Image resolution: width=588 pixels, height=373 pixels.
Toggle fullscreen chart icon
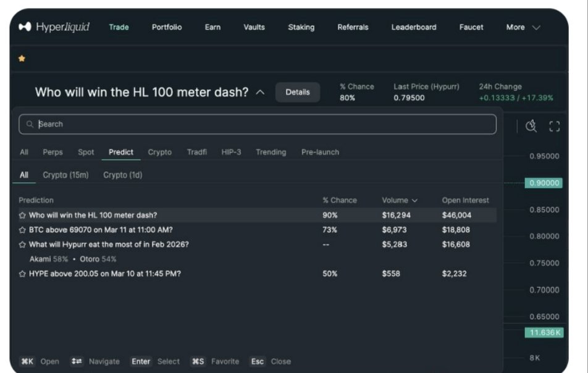554,127
